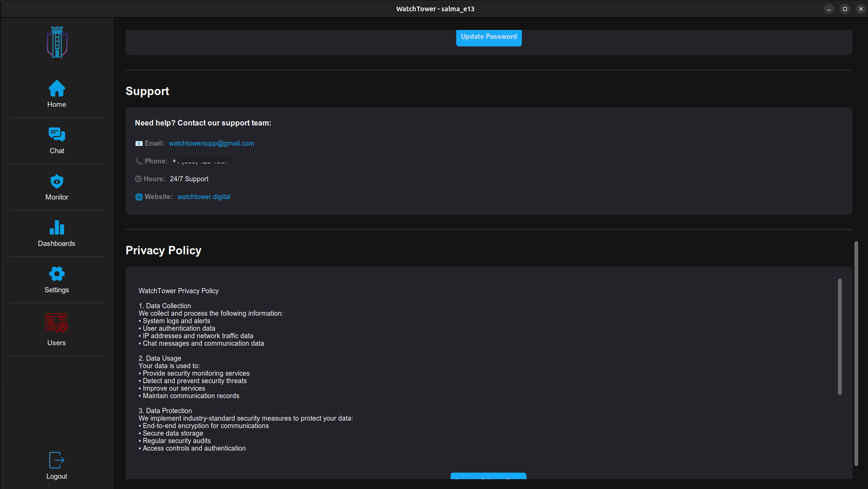Click the WatchTower tower logo

click(57, 42)
